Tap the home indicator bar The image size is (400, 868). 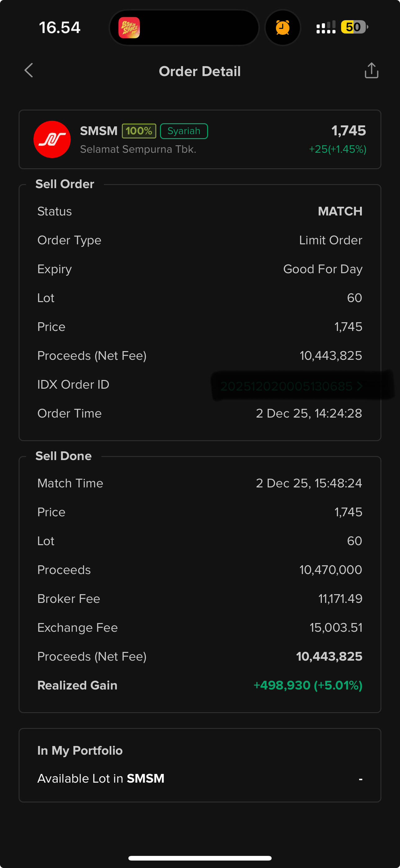pyautogui.click(x=200, y=857)
